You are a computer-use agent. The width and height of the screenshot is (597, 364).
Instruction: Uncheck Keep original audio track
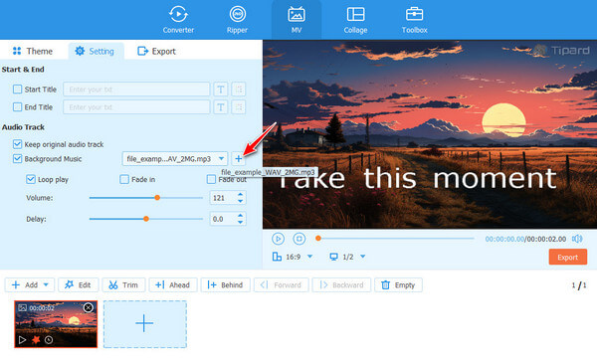pyautogui.click(x=17, y=144)
